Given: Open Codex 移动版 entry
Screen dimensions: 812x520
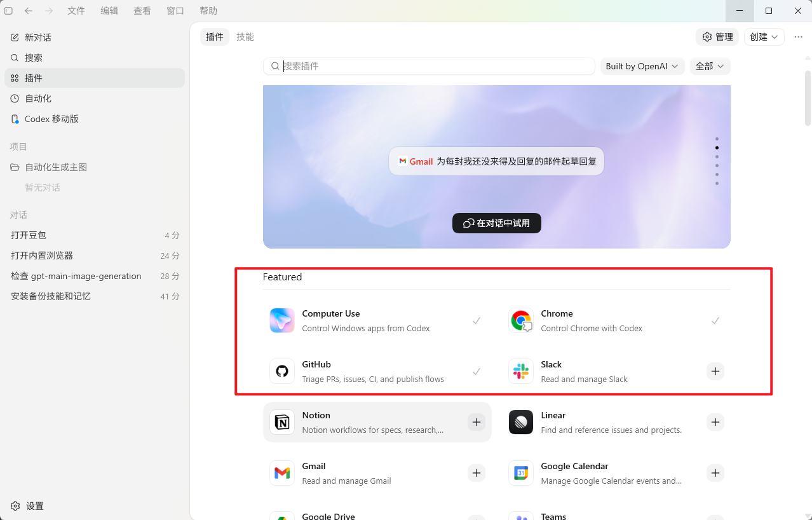Looking at the screenshot, I should point(95,119).
